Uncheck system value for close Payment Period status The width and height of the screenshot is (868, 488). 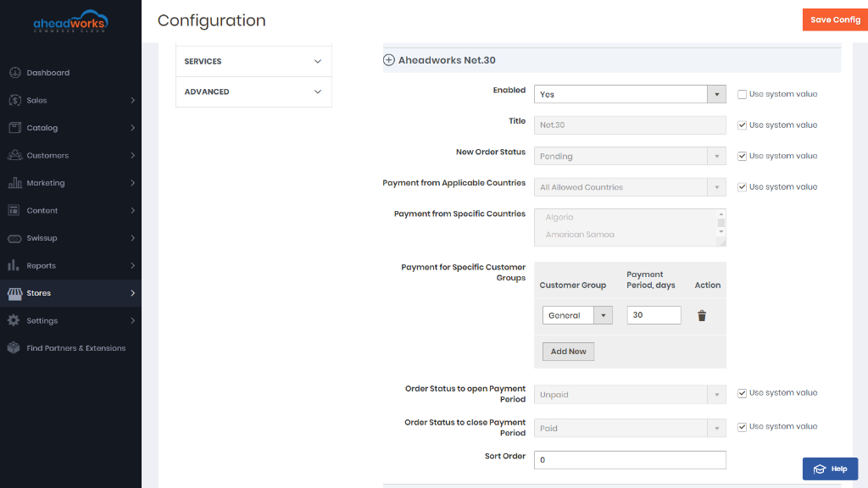pos(742,427)
